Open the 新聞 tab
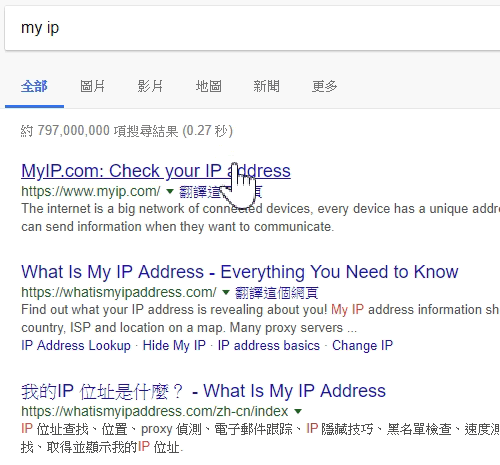 click(x=266, y=86)
